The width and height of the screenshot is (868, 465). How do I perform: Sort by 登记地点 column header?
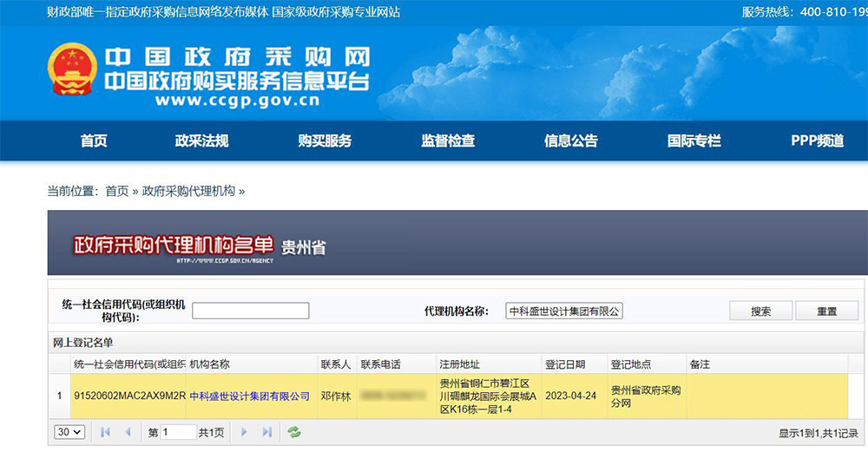(x=648, y=364)
